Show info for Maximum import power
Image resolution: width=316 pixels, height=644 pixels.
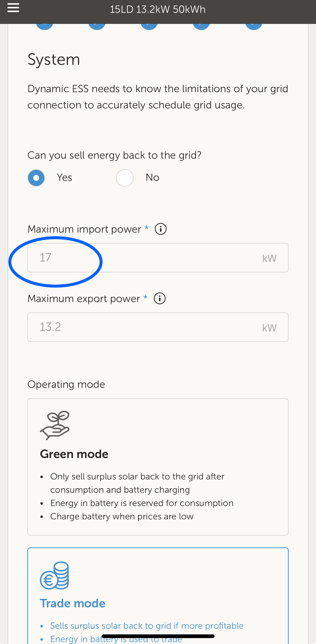click(161, 229)
